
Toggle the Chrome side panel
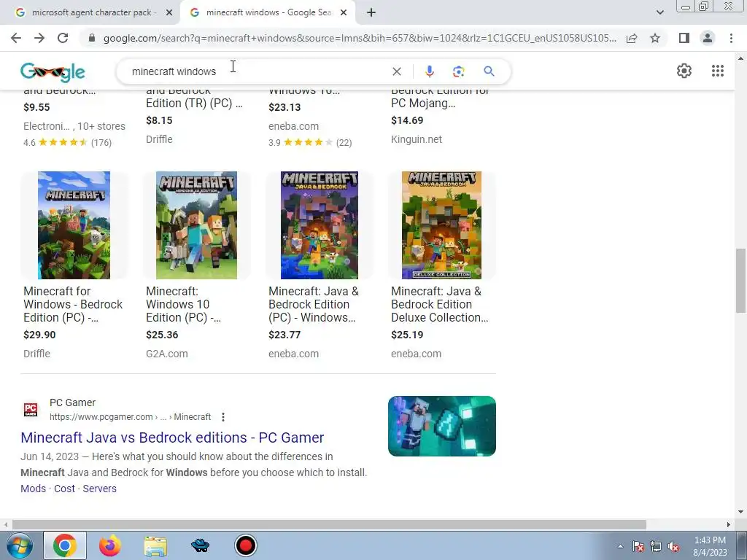tap(684, 38)
